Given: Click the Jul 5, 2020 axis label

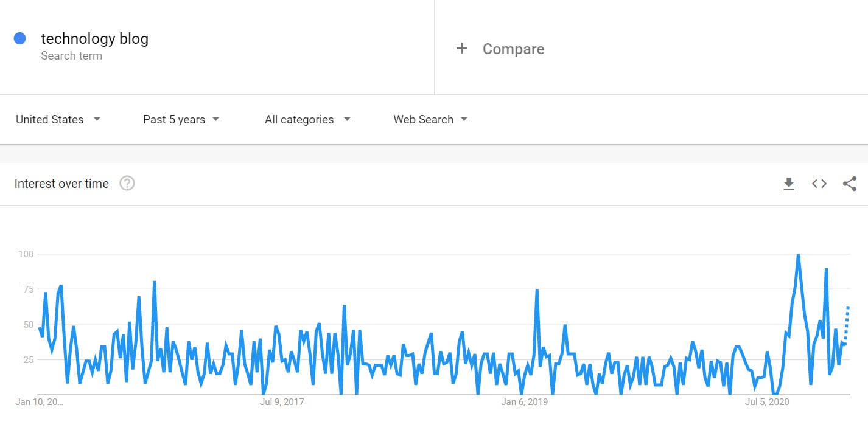Looking at the screenshot, I should tap(767, 402).
